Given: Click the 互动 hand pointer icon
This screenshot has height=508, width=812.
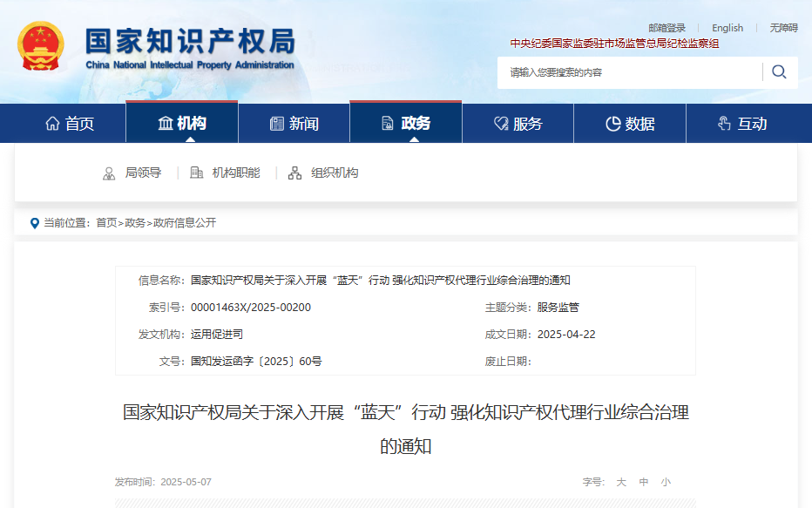Looking at the screenshot, I should point(725,123).
